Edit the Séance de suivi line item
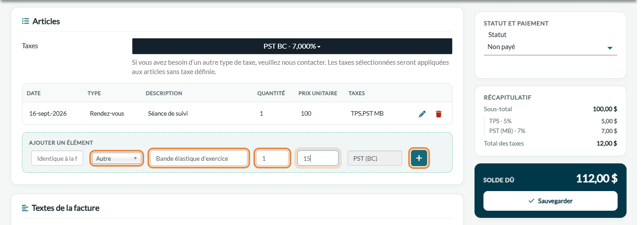The image size is (644, 225). point(422,114)
